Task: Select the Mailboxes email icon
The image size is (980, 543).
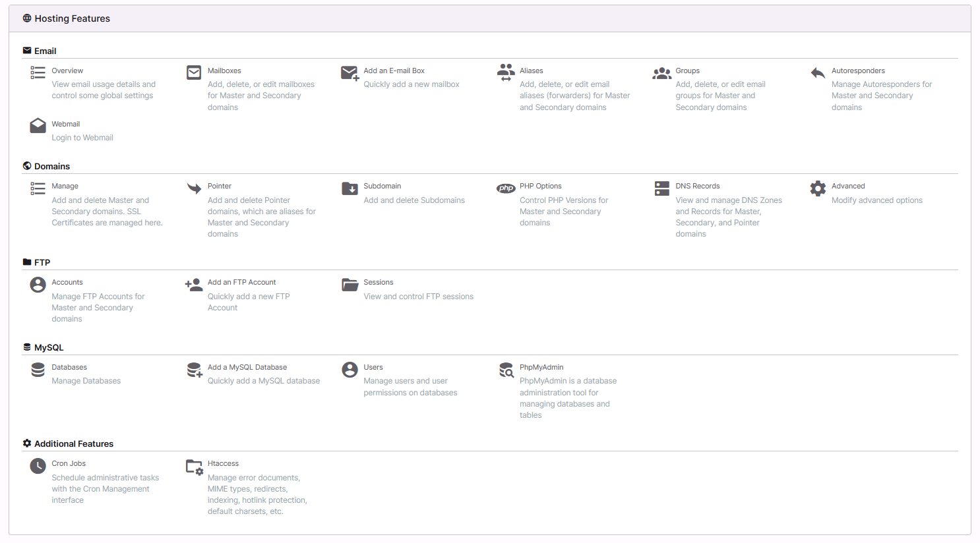Action: pyautogui.click(x=194, y=72)
